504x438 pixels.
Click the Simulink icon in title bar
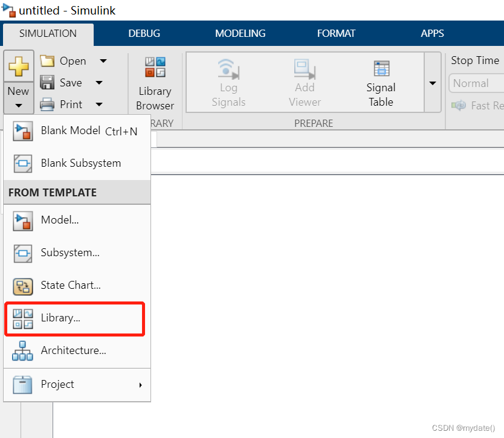[x=8, y=10]
